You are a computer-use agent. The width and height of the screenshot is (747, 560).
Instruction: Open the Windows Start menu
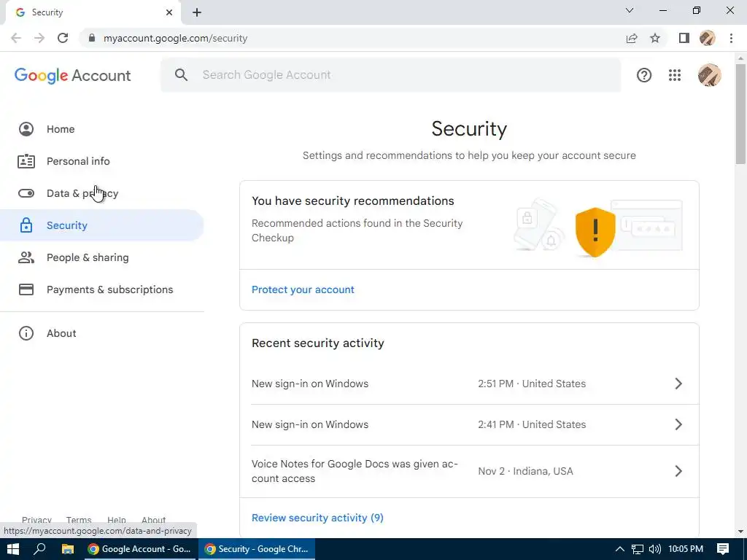13,549
